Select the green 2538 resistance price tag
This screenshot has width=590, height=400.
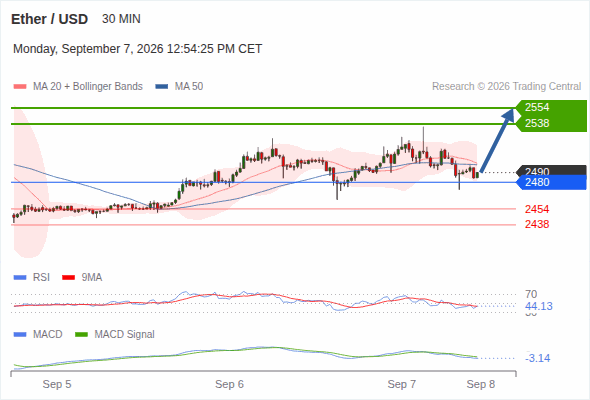551,123
